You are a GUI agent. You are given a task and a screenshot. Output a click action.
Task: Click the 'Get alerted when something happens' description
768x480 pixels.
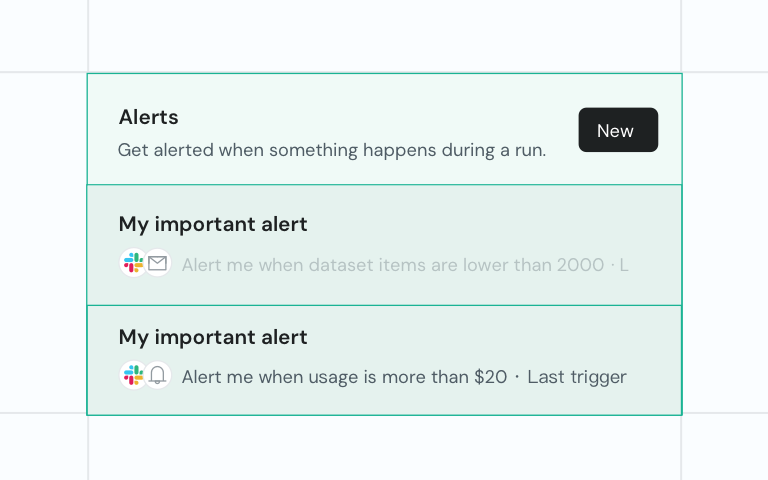pos(332,150)
